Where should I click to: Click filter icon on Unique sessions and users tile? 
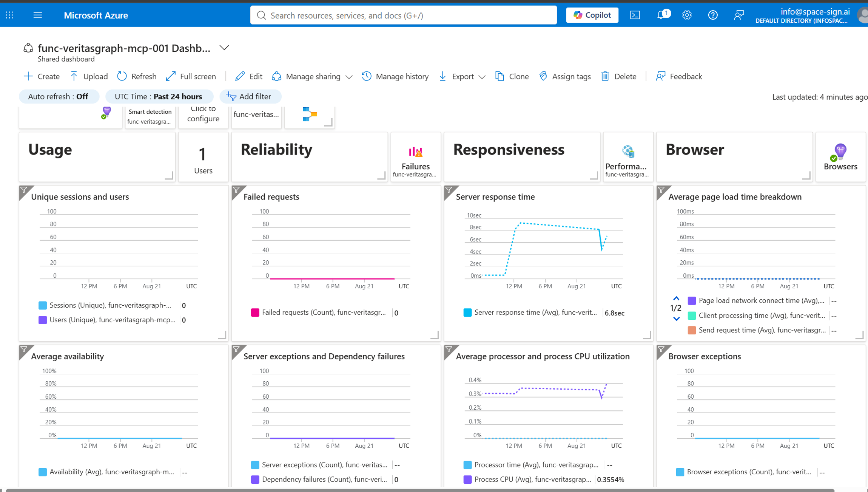24,190
